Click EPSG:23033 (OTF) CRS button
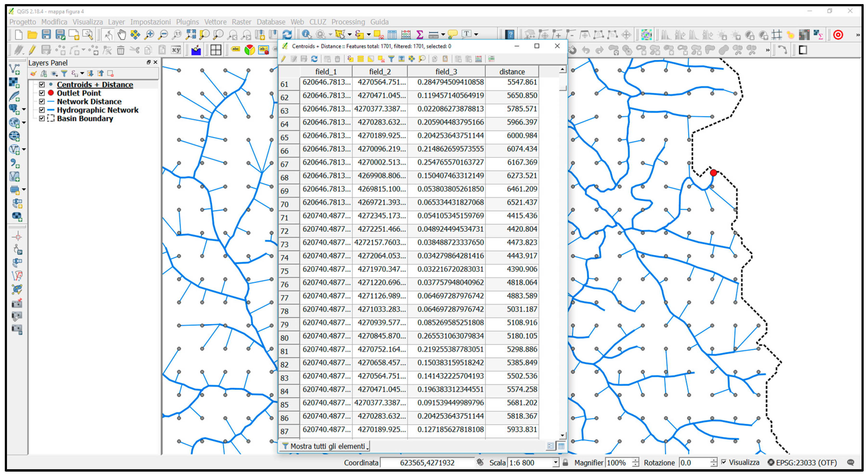868x475 pixels. (x=802, y=462)
